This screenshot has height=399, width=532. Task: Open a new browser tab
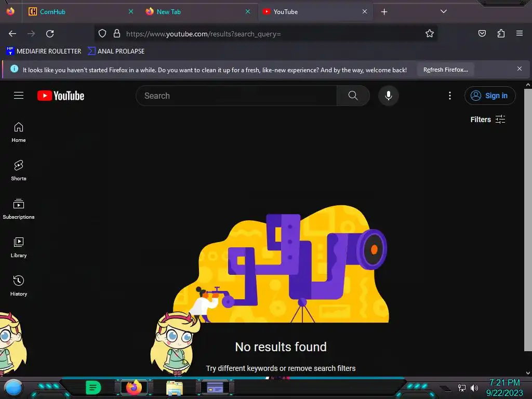click(x=384, y=12)
